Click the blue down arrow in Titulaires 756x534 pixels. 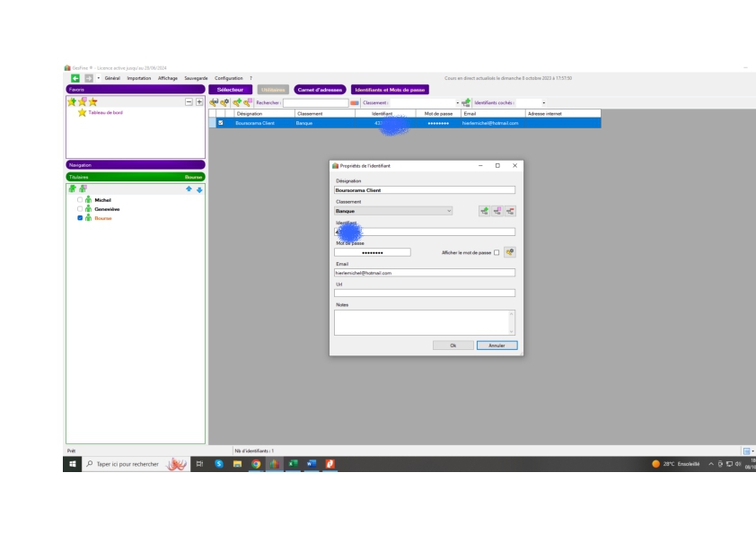click(199, 189)
